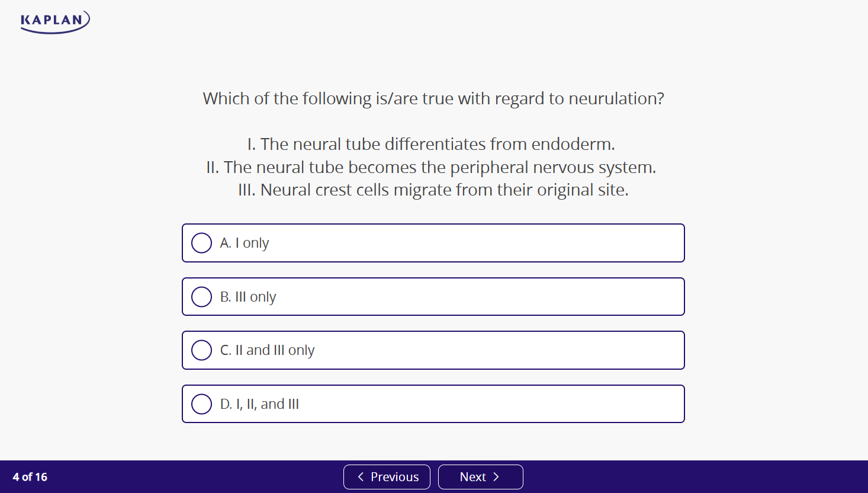
Task: Click the circle next to answer A
Action: click(x=201, y=243)
